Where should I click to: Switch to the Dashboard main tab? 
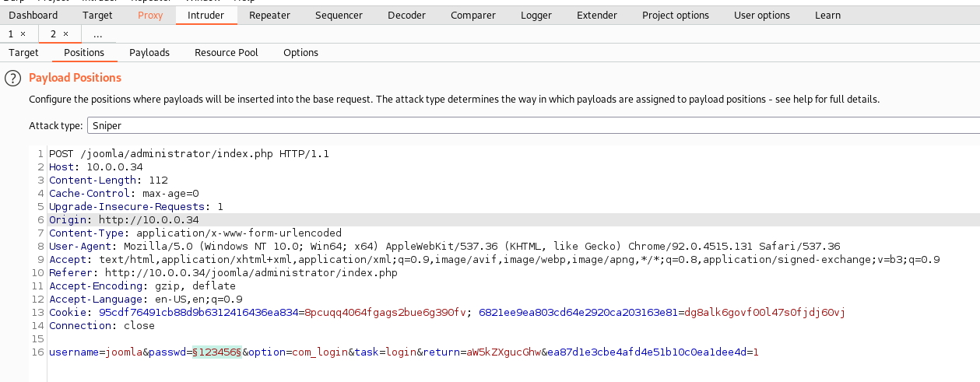click(x=33, y=16)
